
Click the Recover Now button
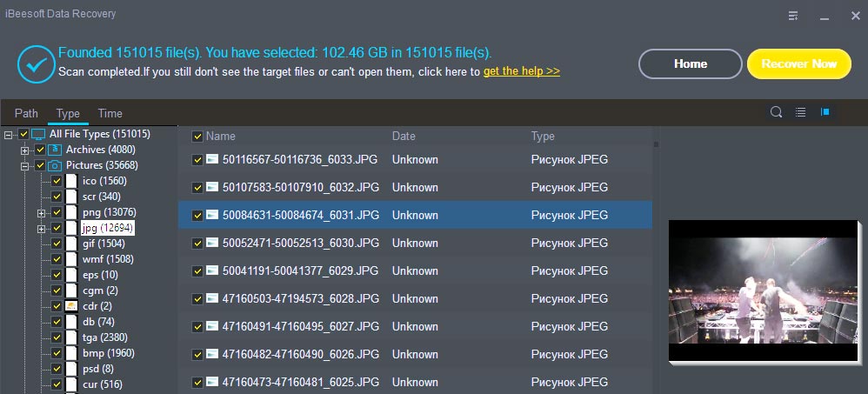click(798, 63)
